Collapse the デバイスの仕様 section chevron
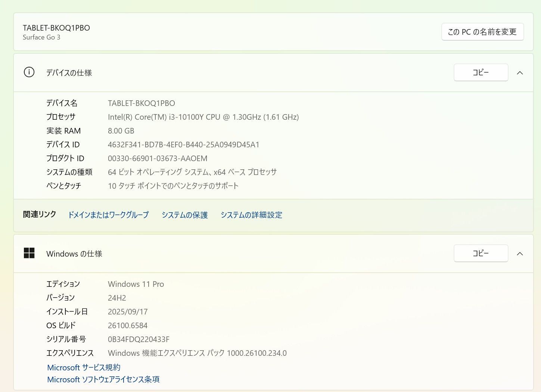Viewport: 541px width, 392px height. point(520,73)
